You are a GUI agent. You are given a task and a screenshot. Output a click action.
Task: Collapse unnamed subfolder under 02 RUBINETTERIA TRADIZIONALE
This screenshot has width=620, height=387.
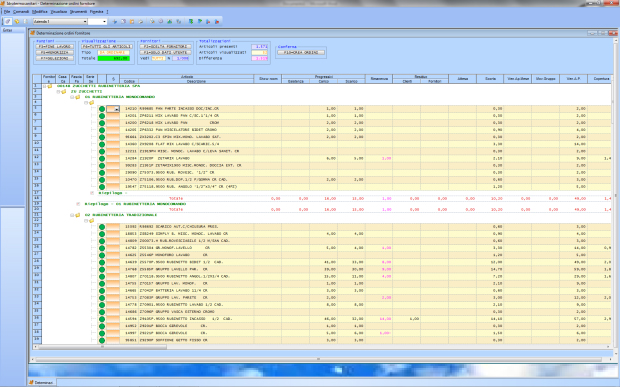pos(86,221)
